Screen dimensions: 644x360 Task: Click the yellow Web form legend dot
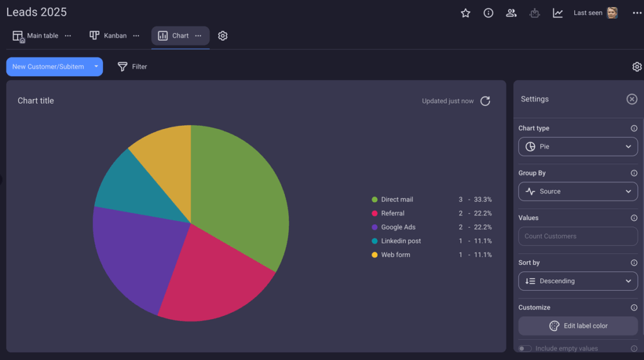[x=375, y=255]
